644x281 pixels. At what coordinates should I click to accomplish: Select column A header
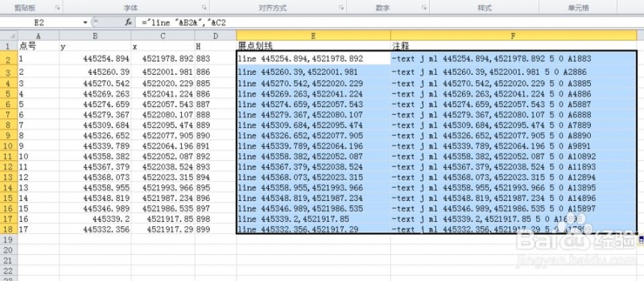point(39,35)
